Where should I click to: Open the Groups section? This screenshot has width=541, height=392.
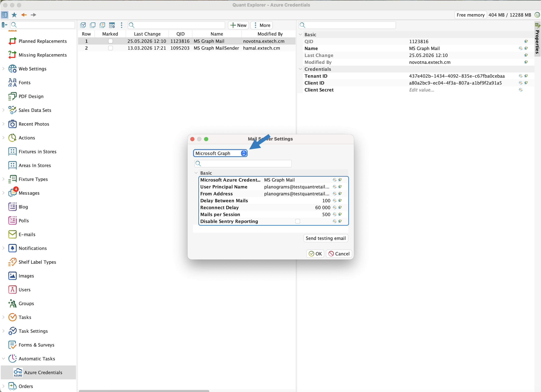pos(26,303)
